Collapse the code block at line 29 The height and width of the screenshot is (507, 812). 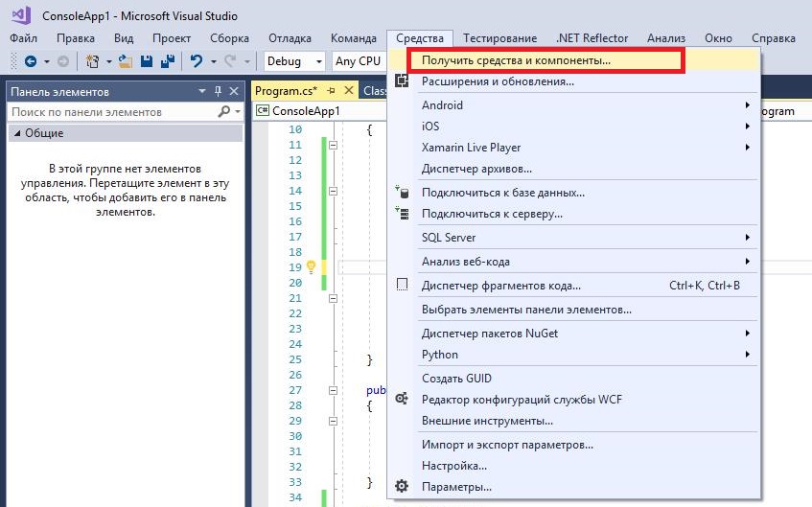333,421
